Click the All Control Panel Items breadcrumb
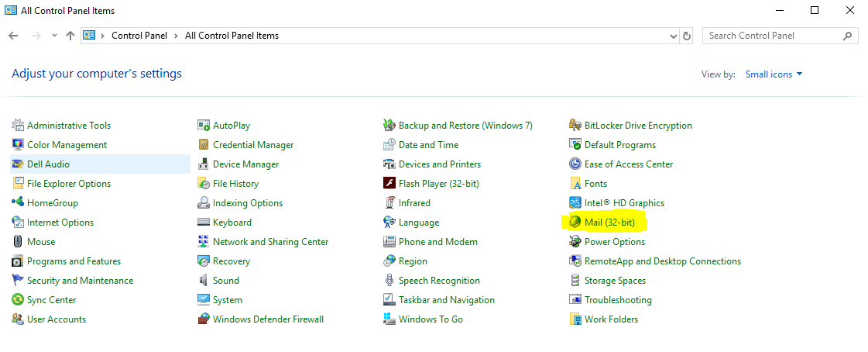This screenshot has width=868, height=352. 232,36
